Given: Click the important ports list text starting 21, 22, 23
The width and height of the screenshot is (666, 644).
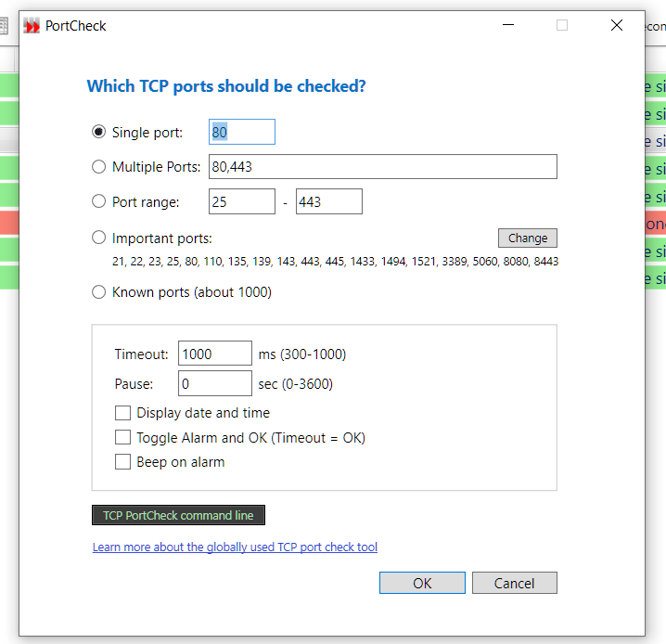Looking at the screenshot, I should [x=335, y=262].
